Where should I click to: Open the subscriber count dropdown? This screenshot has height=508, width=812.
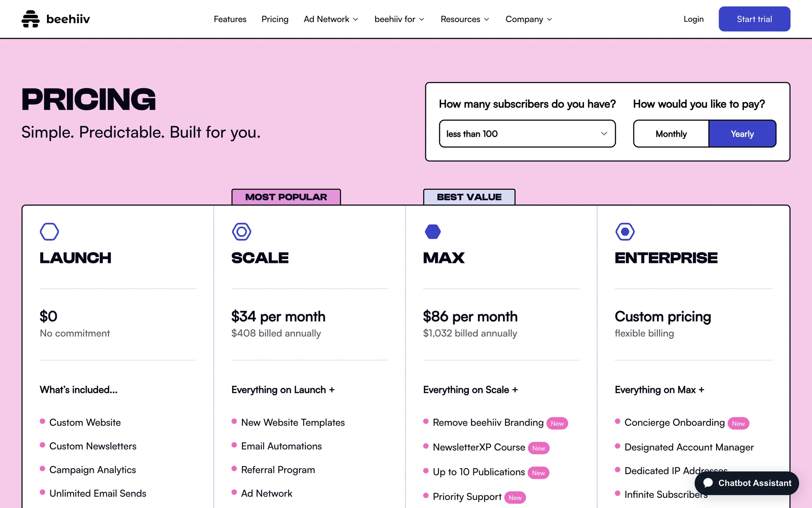(x=527, y=134)
